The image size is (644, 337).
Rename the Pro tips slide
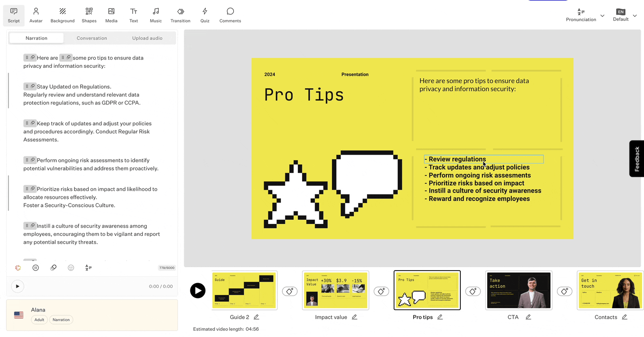point(440,317)
